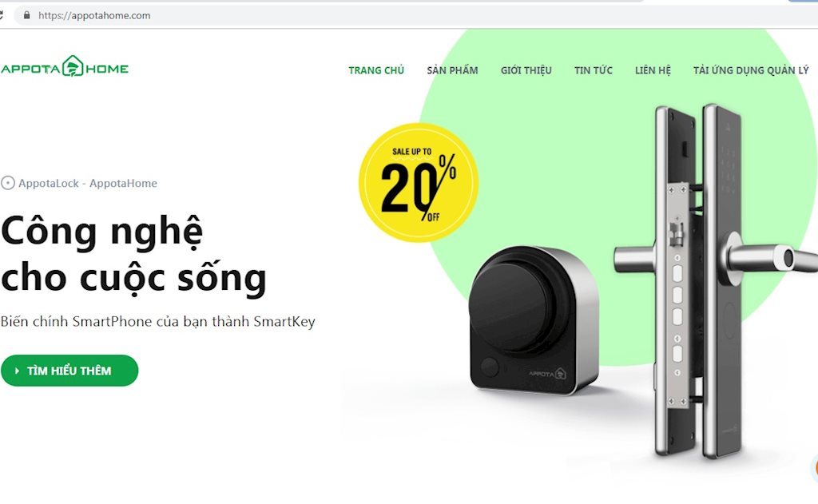Go to the Giới thiệu page
Screen dimensions: 818x504
[526, 70]
